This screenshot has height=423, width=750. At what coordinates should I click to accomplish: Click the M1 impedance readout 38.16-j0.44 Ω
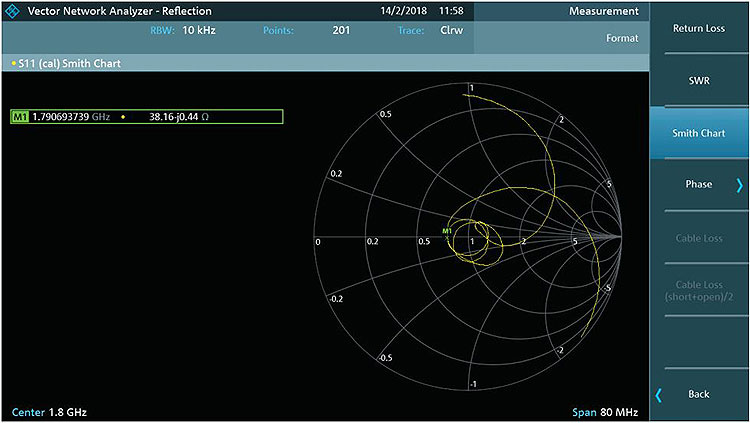pos(178,117)
